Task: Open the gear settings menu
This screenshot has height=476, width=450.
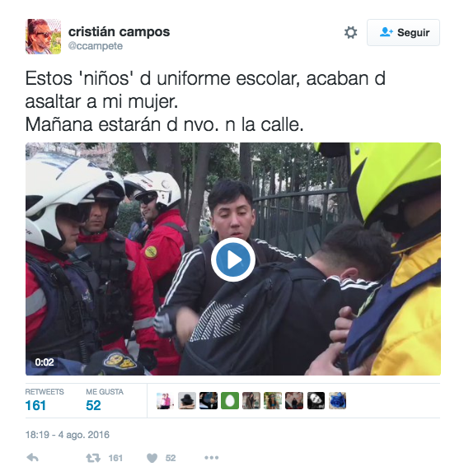Action: [350, 32]
